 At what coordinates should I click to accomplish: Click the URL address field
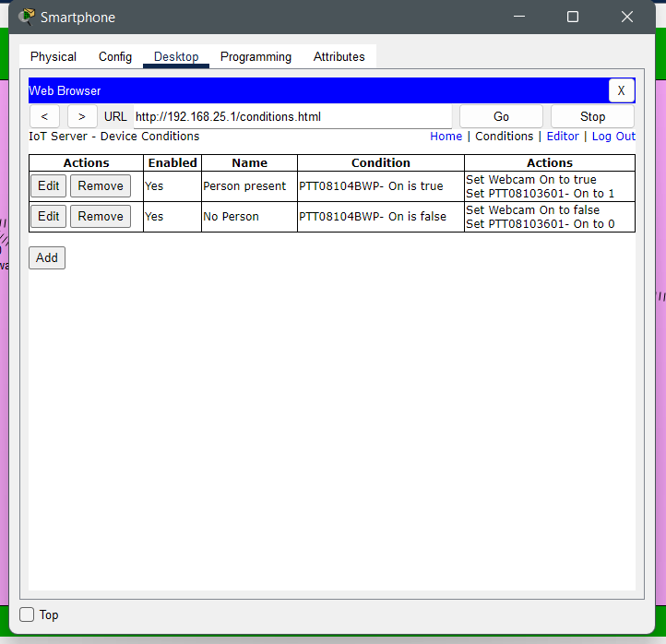[x=292, y=117]
